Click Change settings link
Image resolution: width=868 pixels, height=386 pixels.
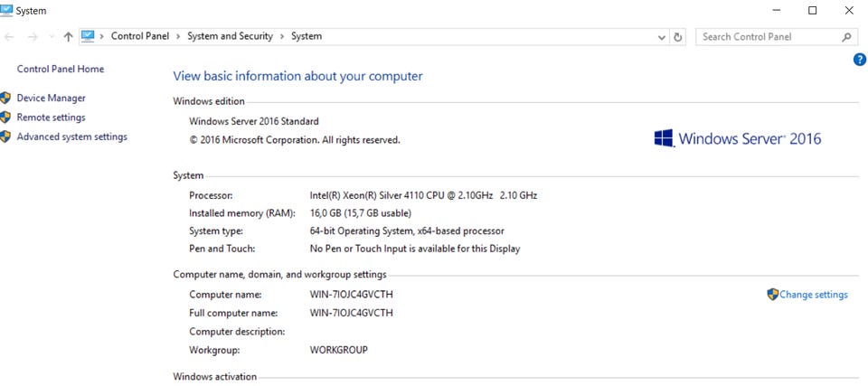coord(813,295)
